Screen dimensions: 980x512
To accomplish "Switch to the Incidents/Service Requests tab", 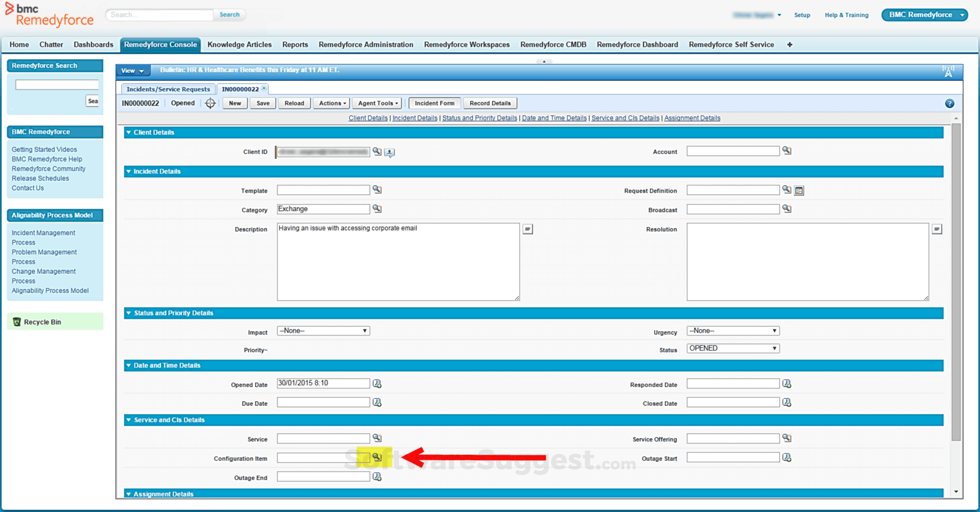I will (168, 89).
